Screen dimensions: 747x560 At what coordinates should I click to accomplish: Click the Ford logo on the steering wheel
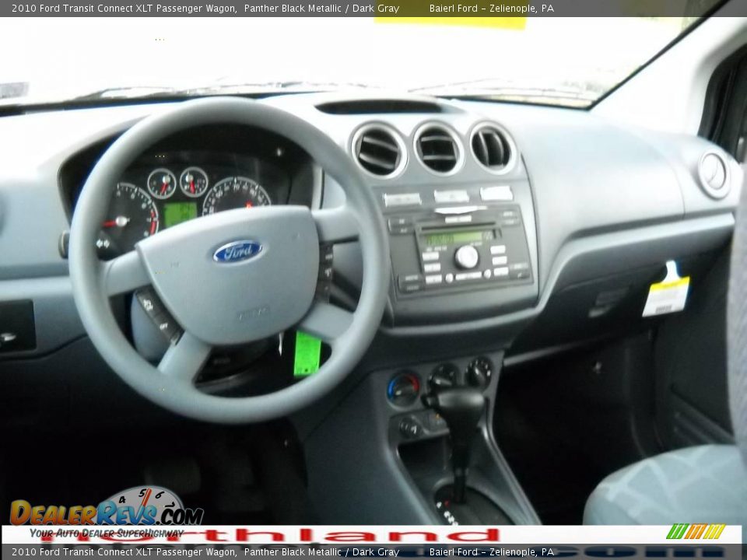pos(238,251)
